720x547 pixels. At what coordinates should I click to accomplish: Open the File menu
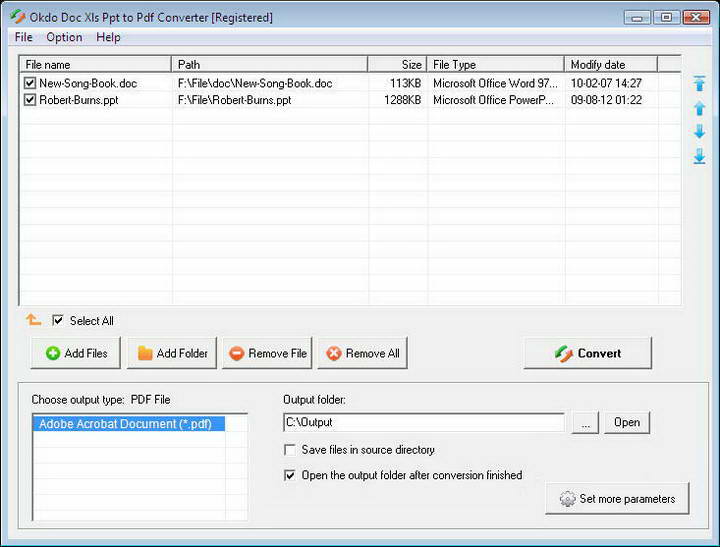(x=23, y=37)
